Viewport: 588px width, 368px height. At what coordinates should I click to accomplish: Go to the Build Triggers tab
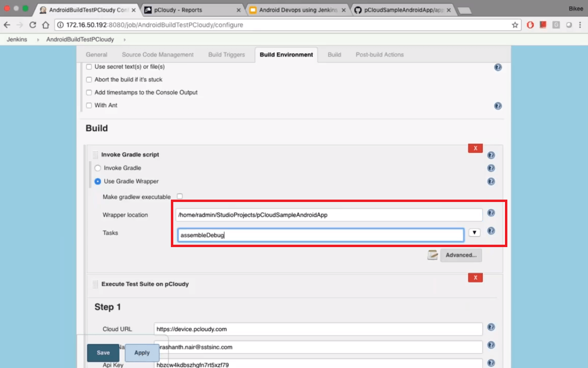[227, 55]
